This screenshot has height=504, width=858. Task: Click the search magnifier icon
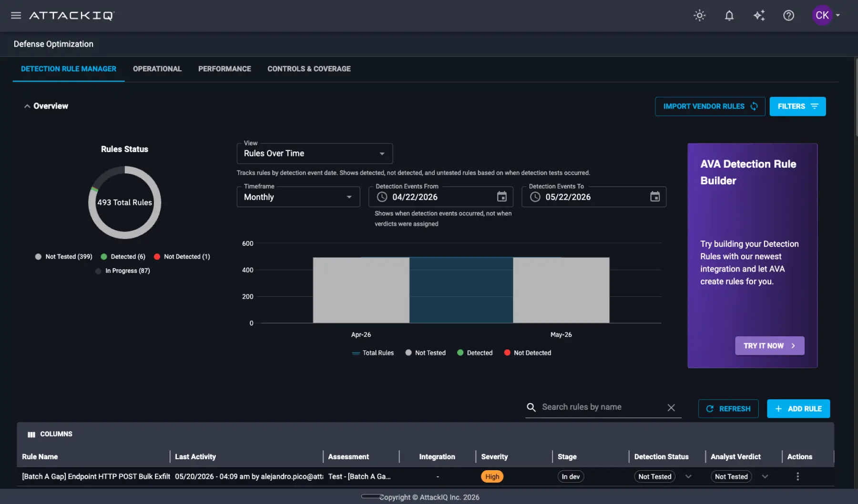[x=531, y=407]
